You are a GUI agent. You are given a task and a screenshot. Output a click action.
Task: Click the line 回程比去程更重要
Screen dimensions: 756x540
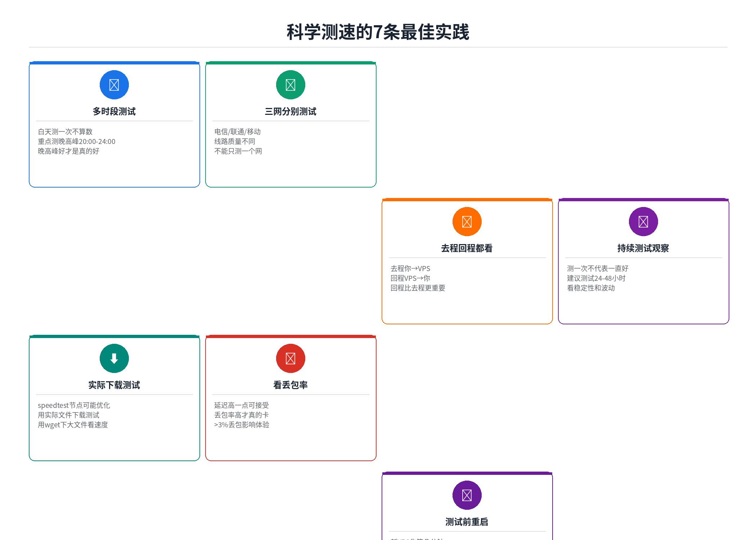click(x=418, y=288)
